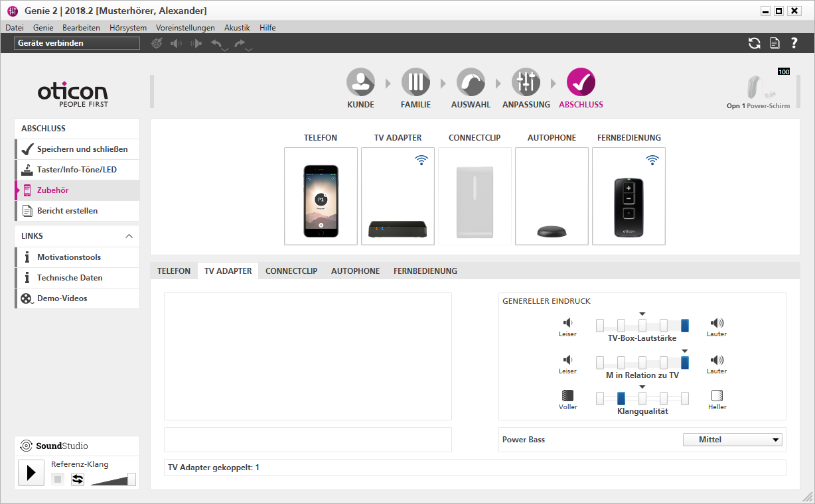Open the help question mark icon
The height and width of the screenshot is (504, 815).
point(794,43)
